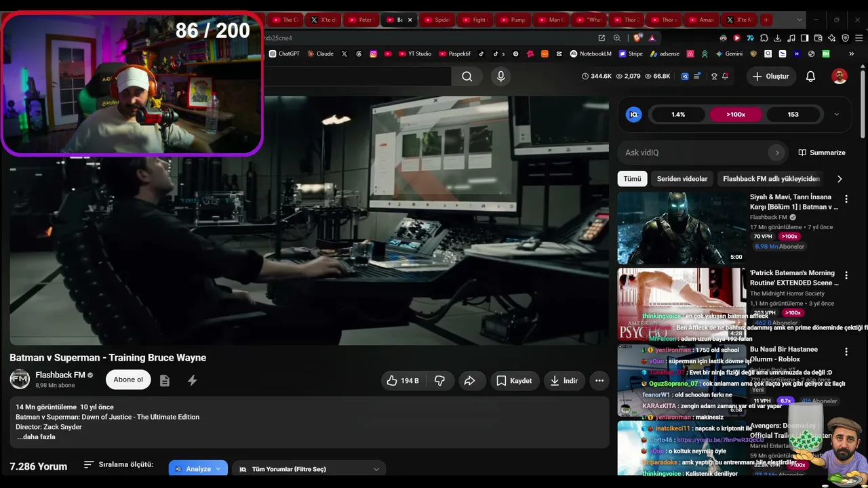
Task: Dislike the Batman v Superman video
Action: [439, 381]
